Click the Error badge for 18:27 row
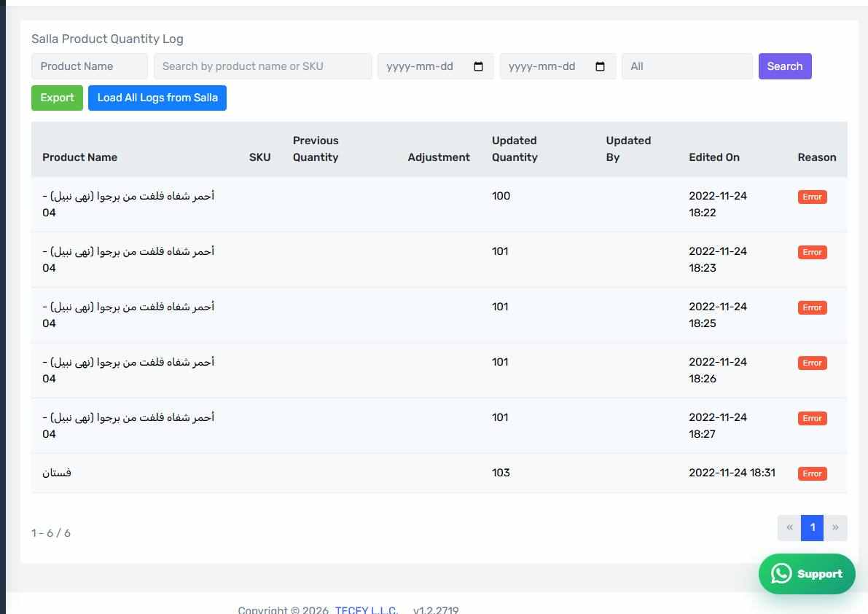 (x=812, y=418)
